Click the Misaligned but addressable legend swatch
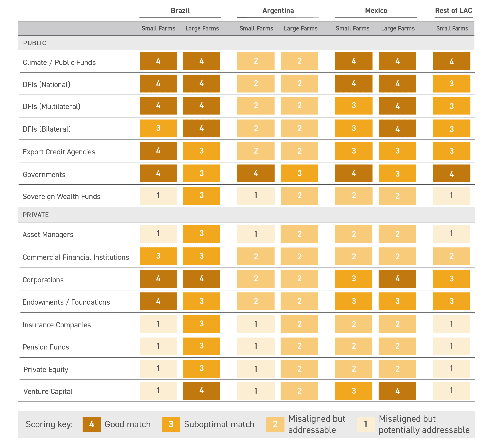The height and width of the screenshot is (448, 493). (x=275, y=424)
